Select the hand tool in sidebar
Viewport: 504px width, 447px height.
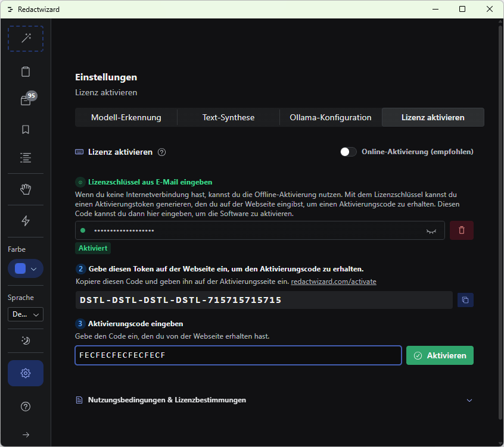click(26, 189)
